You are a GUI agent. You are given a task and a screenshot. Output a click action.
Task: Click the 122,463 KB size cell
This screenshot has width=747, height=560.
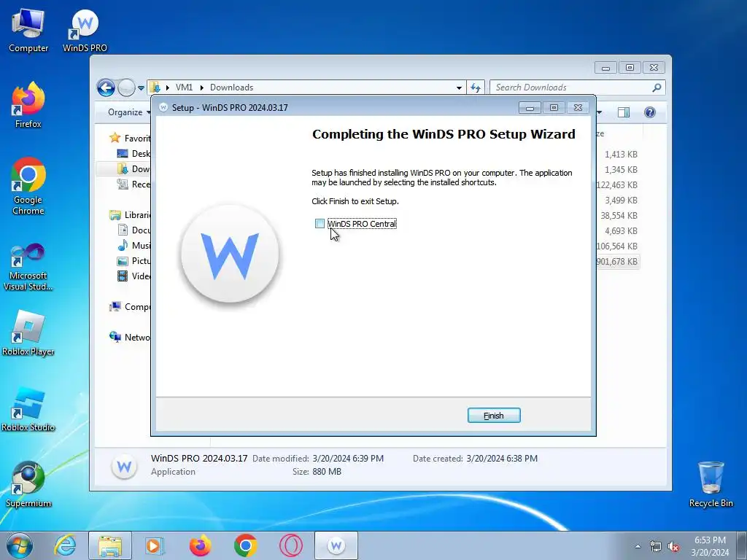pos(617,184)
